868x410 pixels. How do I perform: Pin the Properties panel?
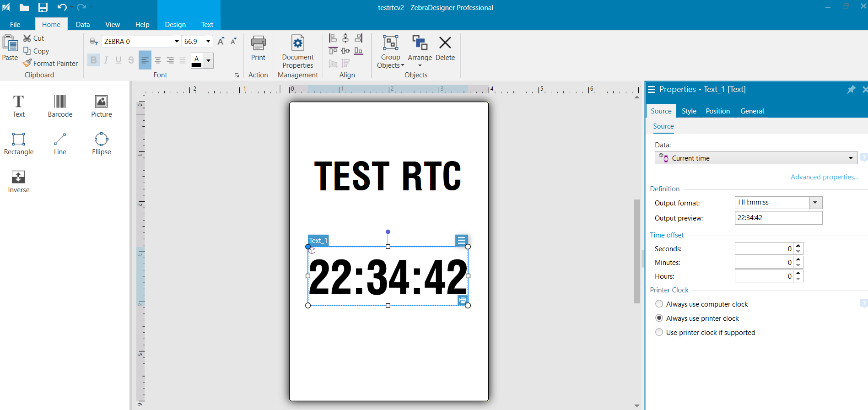click(851, 90)
